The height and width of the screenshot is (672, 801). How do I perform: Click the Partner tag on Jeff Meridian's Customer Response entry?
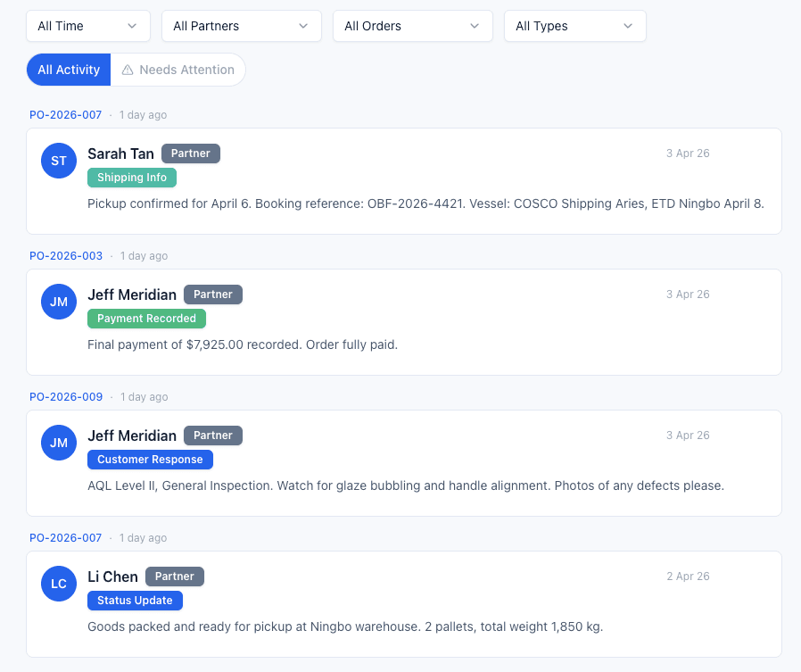(212, 435)
